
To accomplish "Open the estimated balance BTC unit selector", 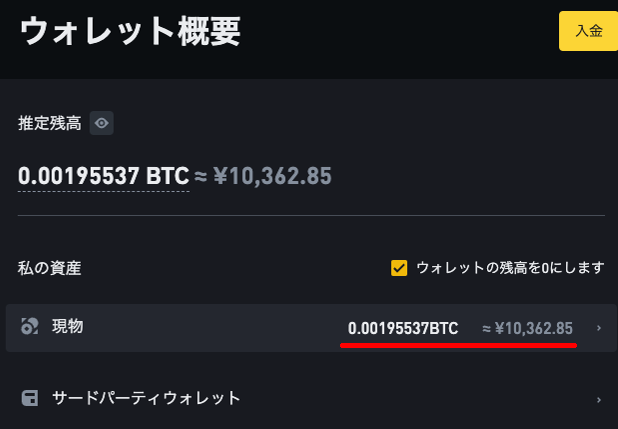I will pos(167,177).
